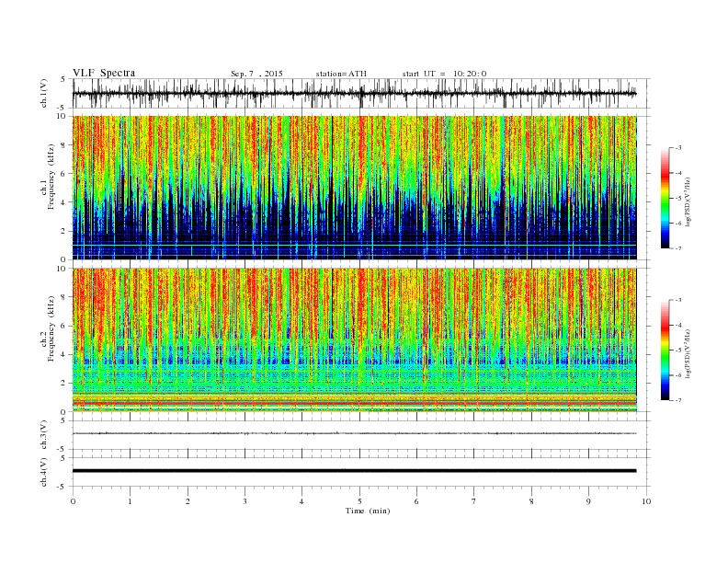The width and height of the screenshot is (728, 563).
Task: Click the "7" minute tick label
Action: [473, 501]
